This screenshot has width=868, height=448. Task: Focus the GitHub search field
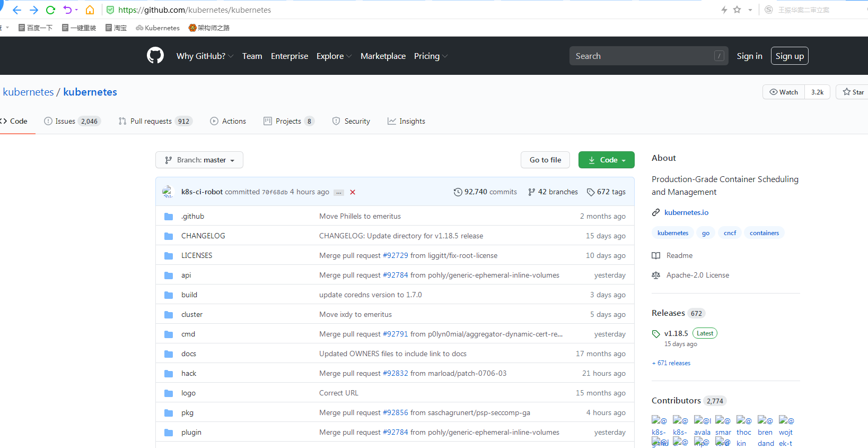(x=649, y=56)
